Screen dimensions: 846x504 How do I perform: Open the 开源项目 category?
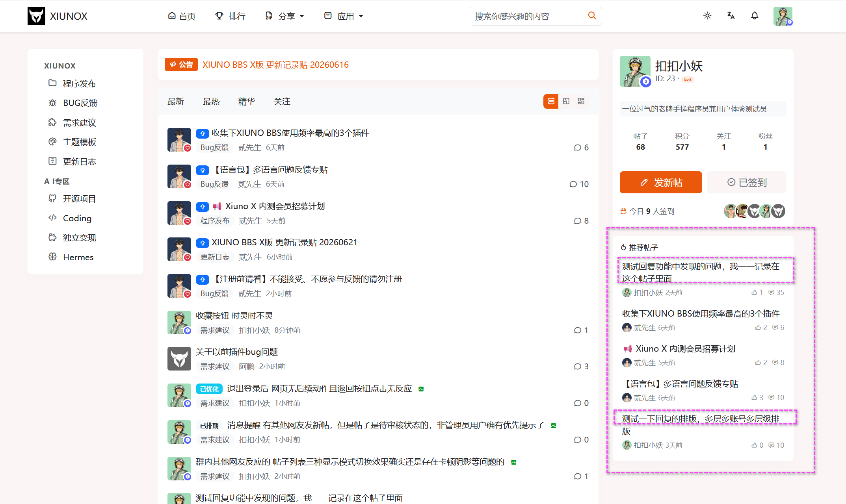tap(79, 199)
